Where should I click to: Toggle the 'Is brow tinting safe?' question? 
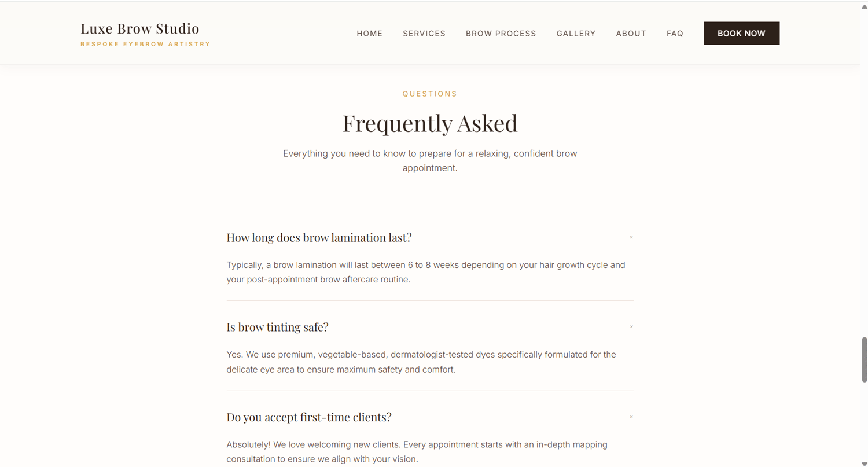(x=430, y=327)
